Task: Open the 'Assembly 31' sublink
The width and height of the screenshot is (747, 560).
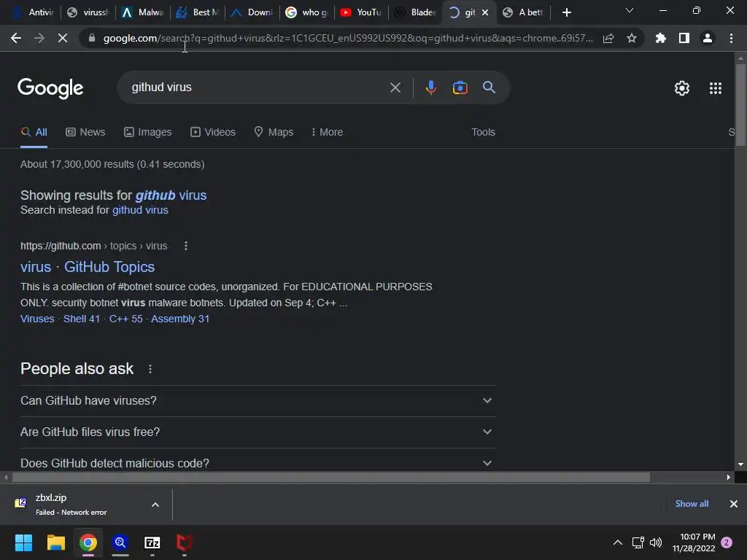Action: coord(180,319)
